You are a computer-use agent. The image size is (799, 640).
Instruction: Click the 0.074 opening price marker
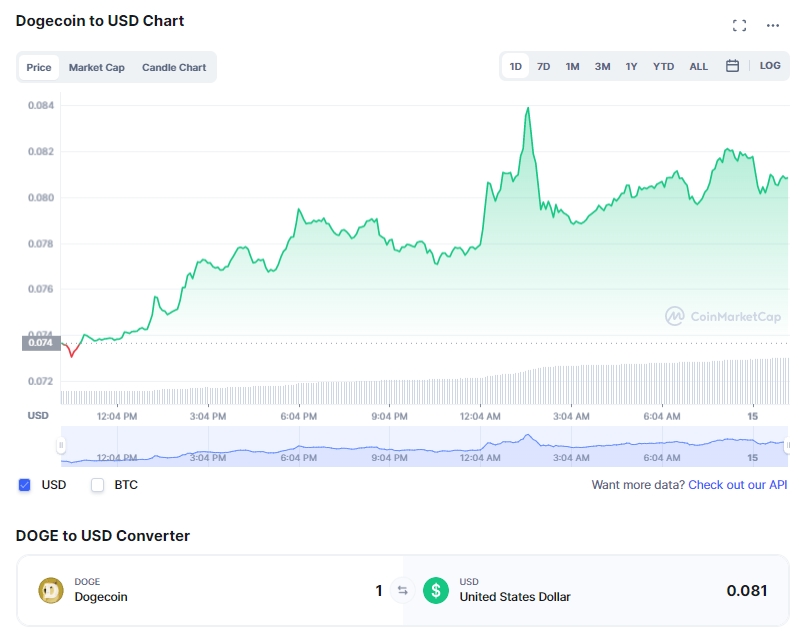(x=41, y=343)
